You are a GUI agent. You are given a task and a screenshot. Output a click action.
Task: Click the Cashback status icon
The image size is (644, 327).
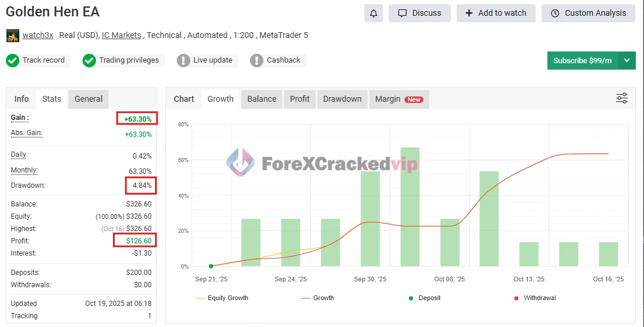(x=256, y=60)
